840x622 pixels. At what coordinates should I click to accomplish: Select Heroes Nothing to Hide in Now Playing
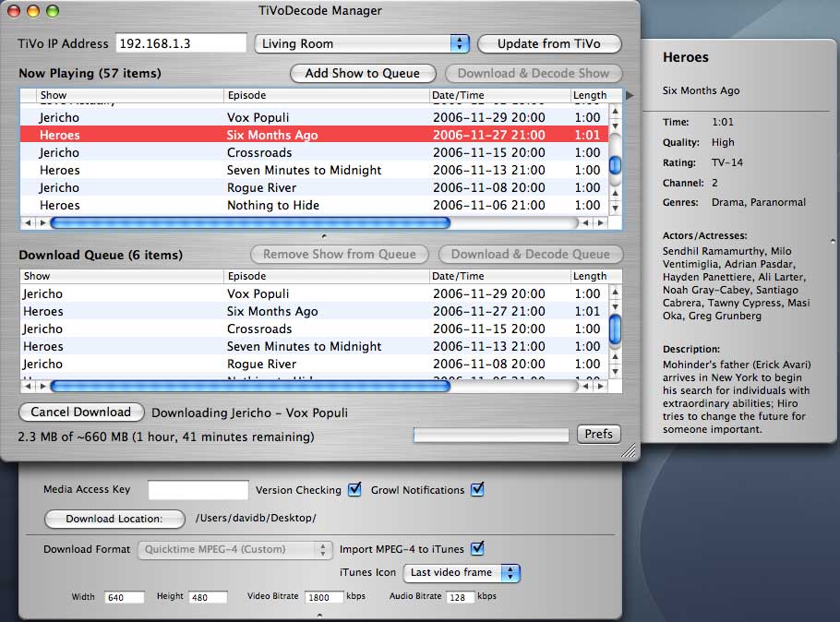[314, 205]
